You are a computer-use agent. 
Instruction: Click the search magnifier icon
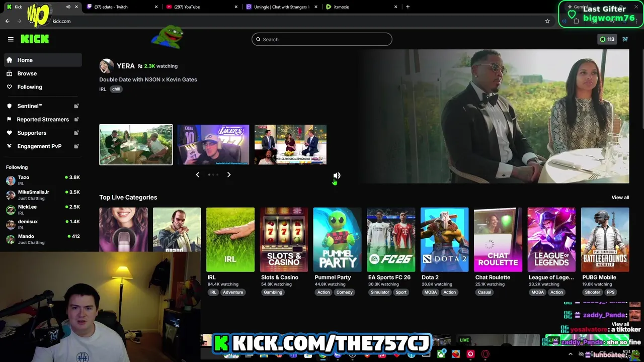[258, 39]
